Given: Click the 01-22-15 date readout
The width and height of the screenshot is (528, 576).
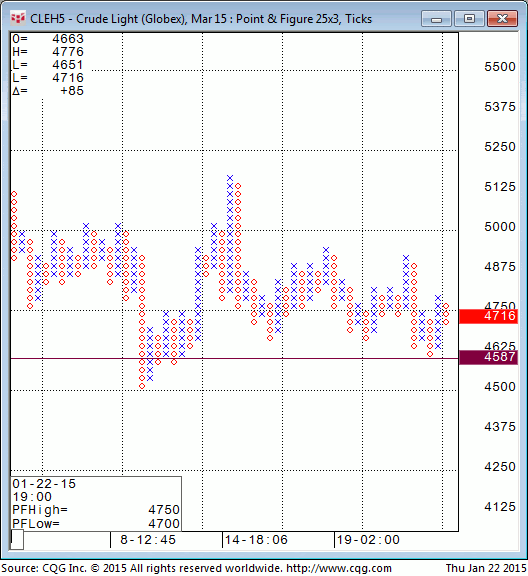Looking at the screenshot, I should coord(44,484).
